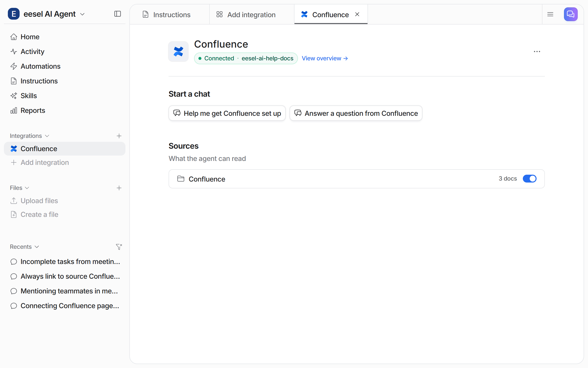Screen dimensions: 588x368
Task: Click the large Confluence logo tile
Action: (x=178, y=52)
